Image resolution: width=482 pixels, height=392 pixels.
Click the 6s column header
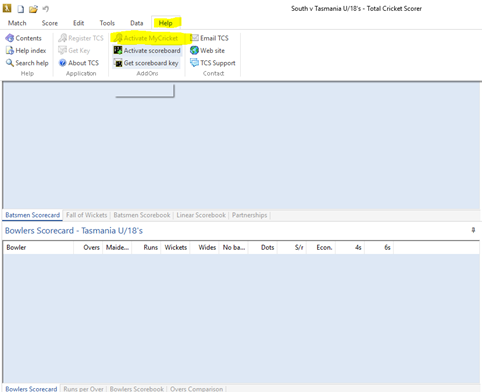pyautogui.click(x=379, y=247)
